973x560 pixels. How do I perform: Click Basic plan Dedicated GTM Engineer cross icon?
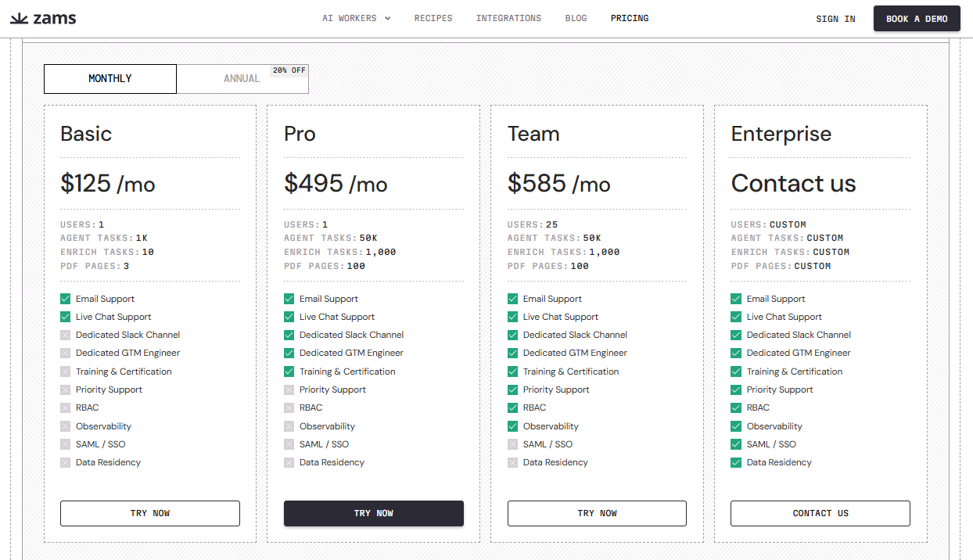pos(66,353)
